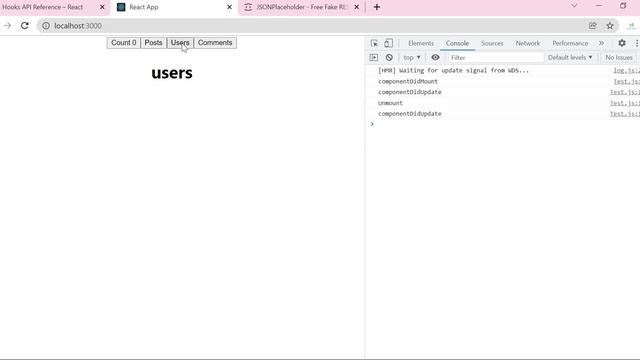Select the Users button
640x360 pixels.
180,43
